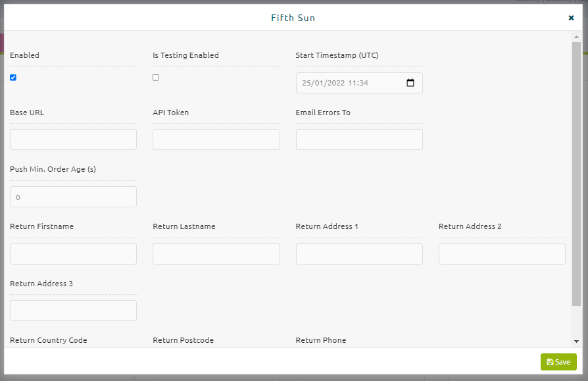Focus the Push Min. Order Age field
Screen dimensions: 588x381
73,197
